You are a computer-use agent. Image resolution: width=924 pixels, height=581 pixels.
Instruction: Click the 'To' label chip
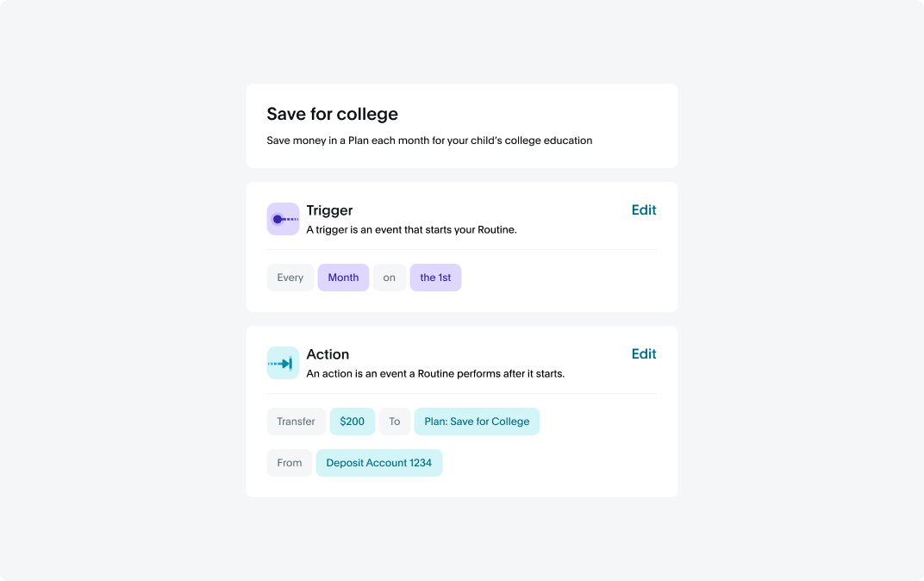(x=394, y=422)
